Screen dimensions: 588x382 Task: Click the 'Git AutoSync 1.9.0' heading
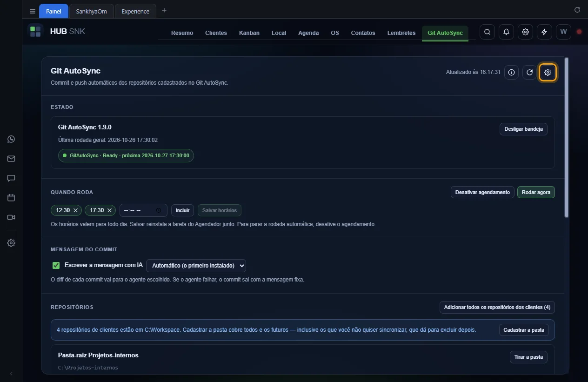tap(85, 127)
